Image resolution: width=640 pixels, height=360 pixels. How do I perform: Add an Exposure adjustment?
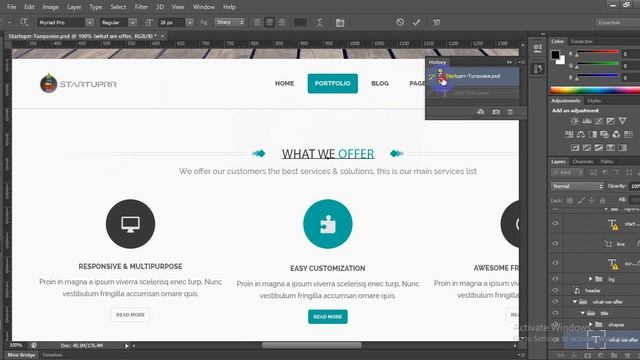pos(610,121)
